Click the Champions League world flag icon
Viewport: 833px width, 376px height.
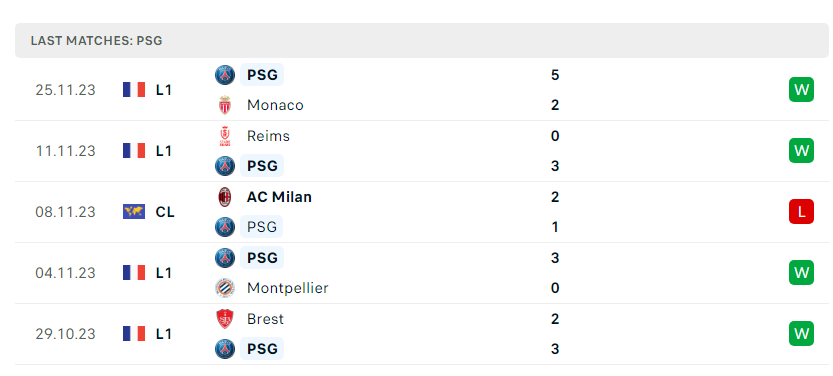click(134, 212)
